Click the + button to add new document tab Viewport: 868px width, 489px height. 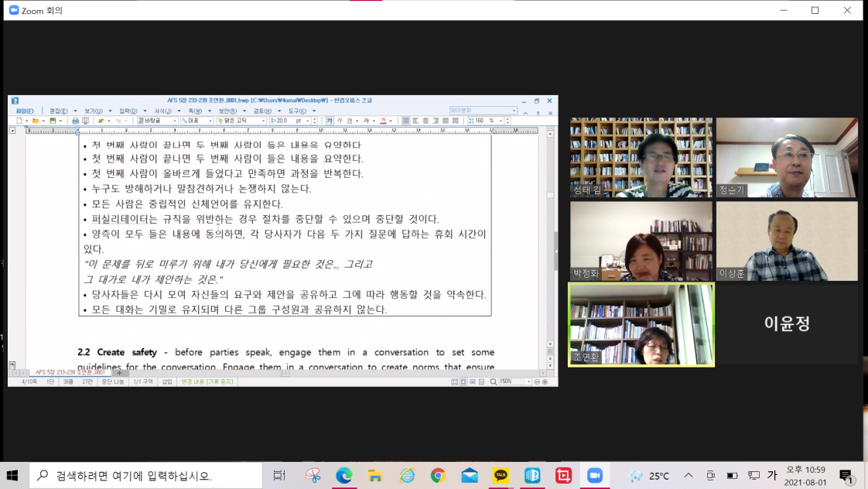[118, 372]
